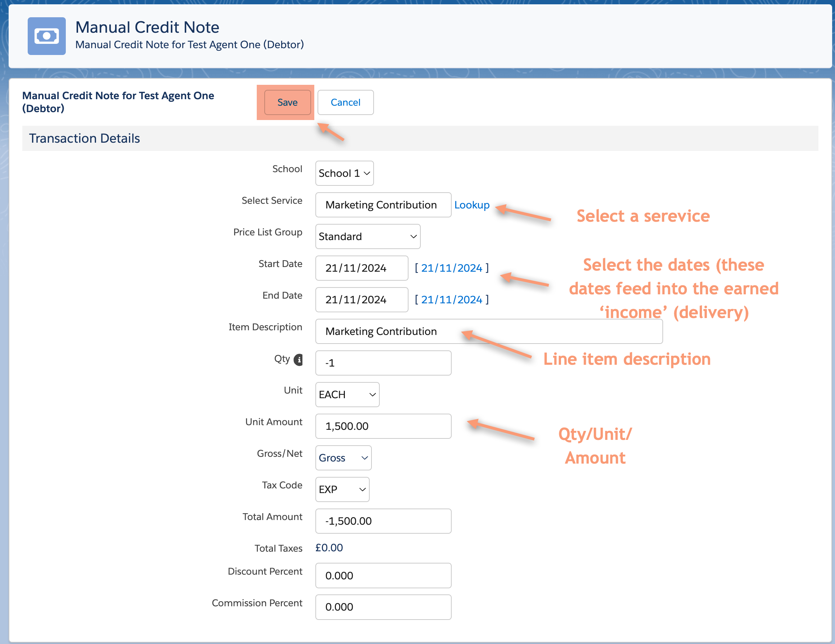
Task: Open the School dropdown
Action: click(x=344, y=173)
